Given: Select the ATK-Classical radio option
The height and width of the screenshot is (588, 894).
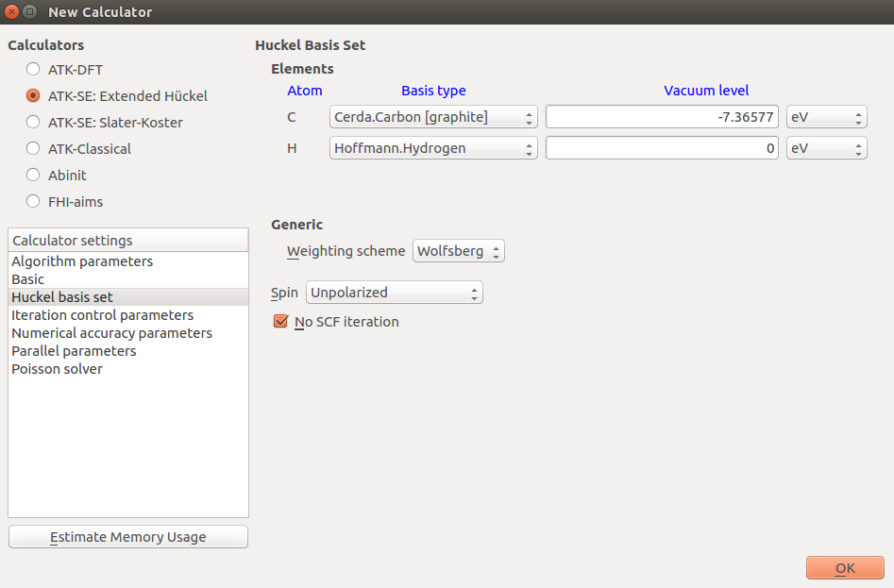Looking at the screenshot, I should point(33,149).
